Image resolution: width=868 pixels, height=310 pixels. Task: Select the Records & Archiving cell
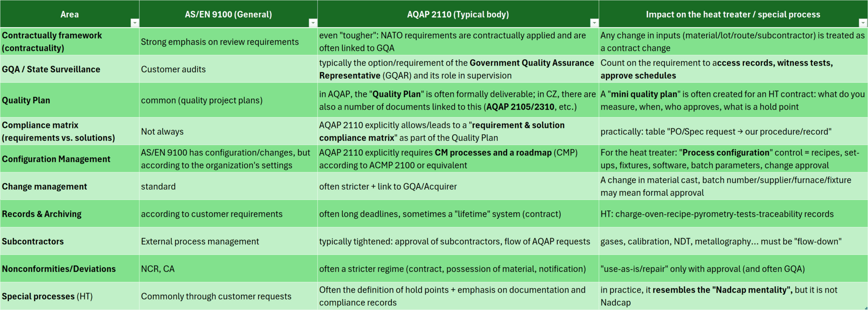tap(70, 214)
